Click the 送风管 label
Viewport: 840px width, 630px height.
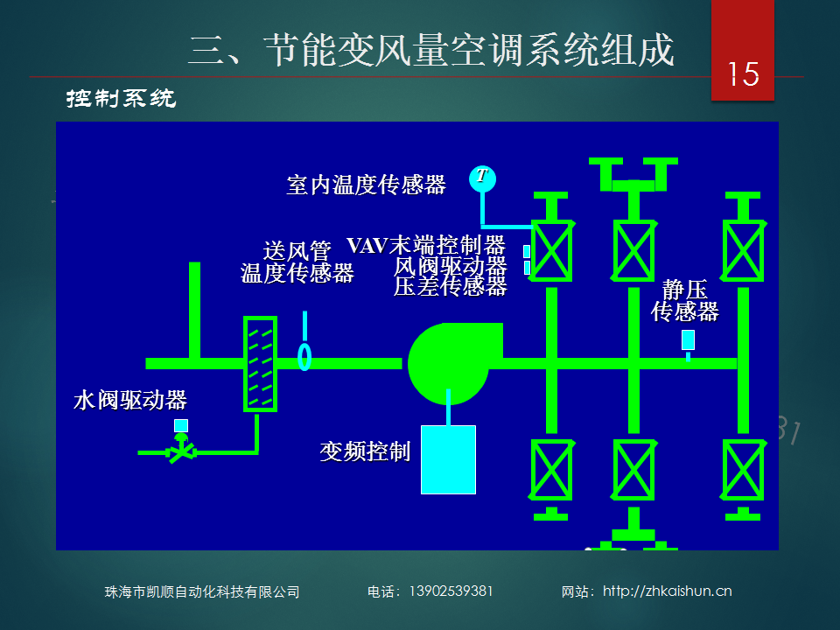[297, 251]
